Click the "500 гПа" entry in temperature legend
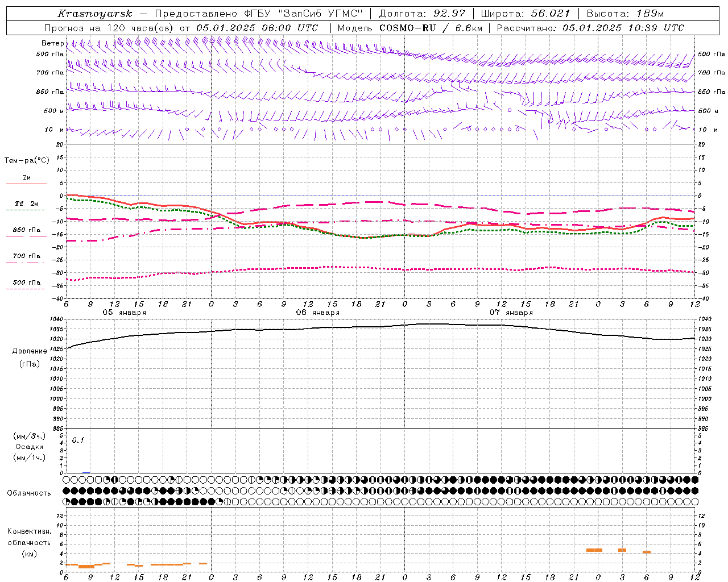Image resolution: width=728 pixels, height=582 pixels. pyautogui.click(x=27, y=282)
